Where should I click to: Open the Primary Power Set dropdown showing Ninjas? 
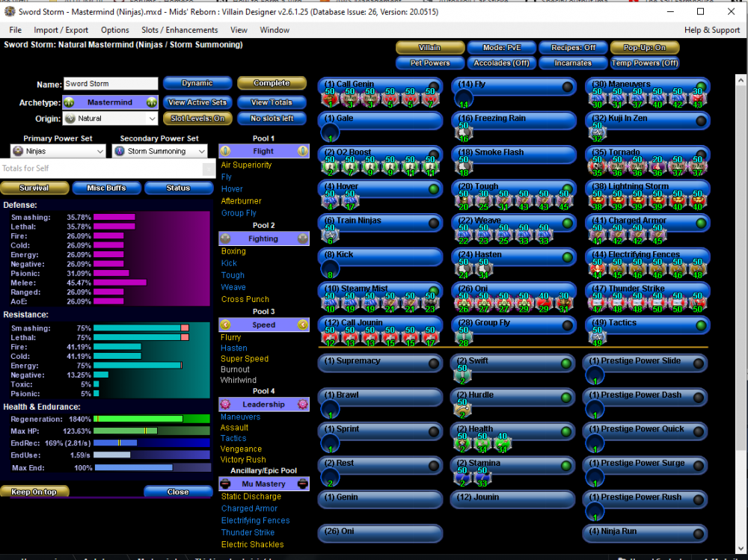(x=58, y=150)
